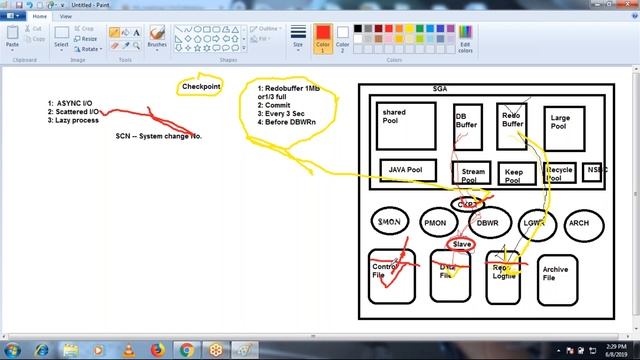
Task: Select the Pencil tool
Action: (x=114, y=32)
